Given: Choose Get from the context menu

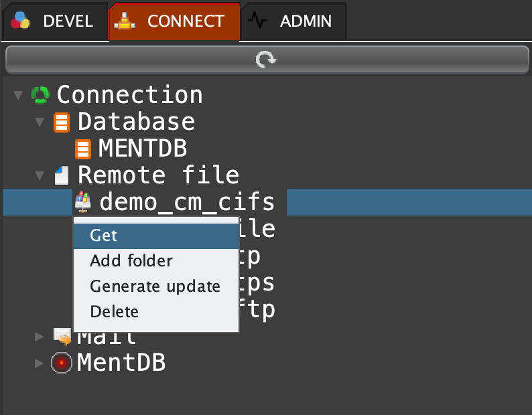Looking at the screenshot, I should [x=104, y=236].
